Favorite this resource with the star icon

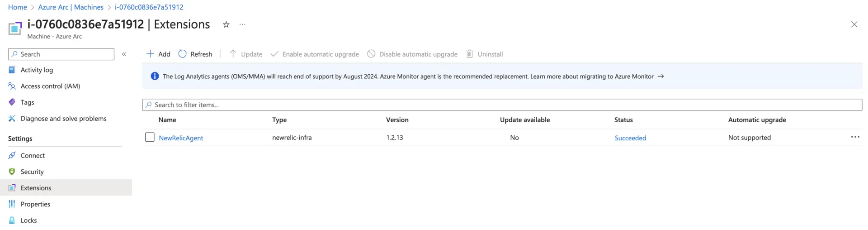pyautogui.click(x=226, y=24)
